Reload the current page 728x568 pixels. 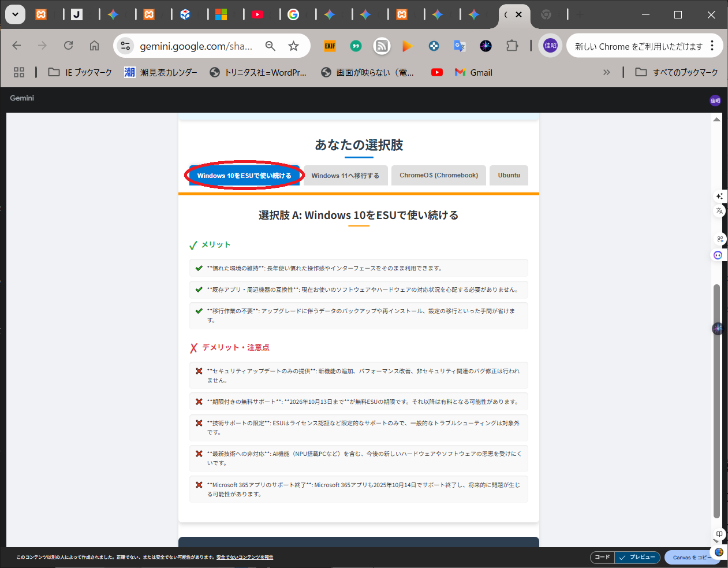[x=68, y=46]
